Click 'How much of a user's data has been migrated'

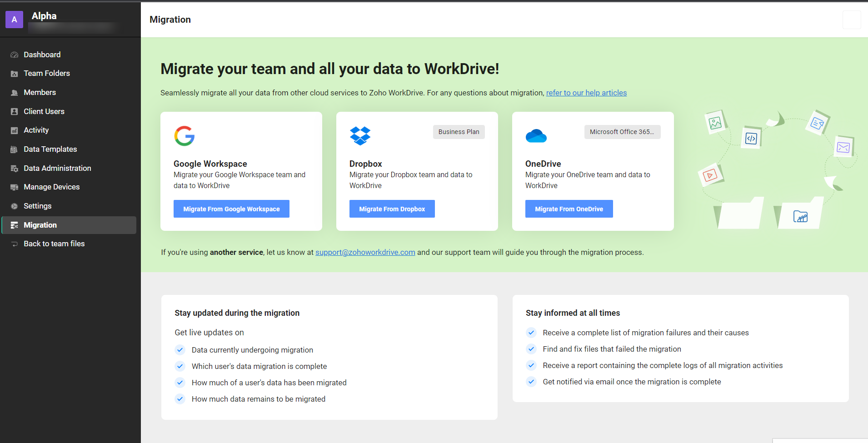(269, 383)
